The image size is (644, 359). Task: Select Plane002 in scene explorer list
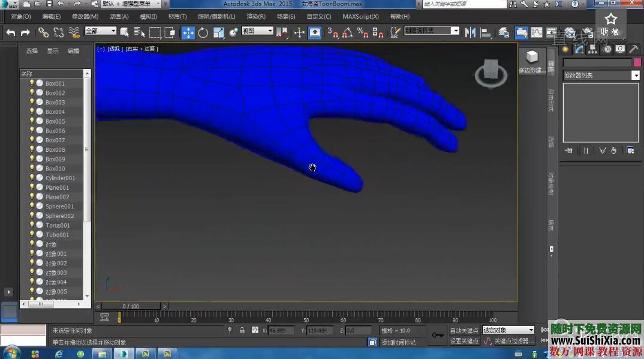(x=57, y=197)
